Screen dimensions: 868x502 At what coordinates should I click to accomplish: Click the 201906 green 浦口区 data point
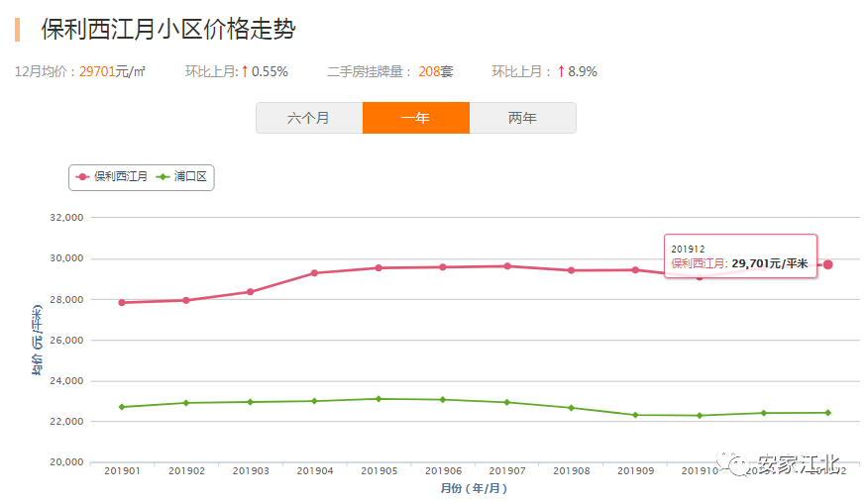443,400
